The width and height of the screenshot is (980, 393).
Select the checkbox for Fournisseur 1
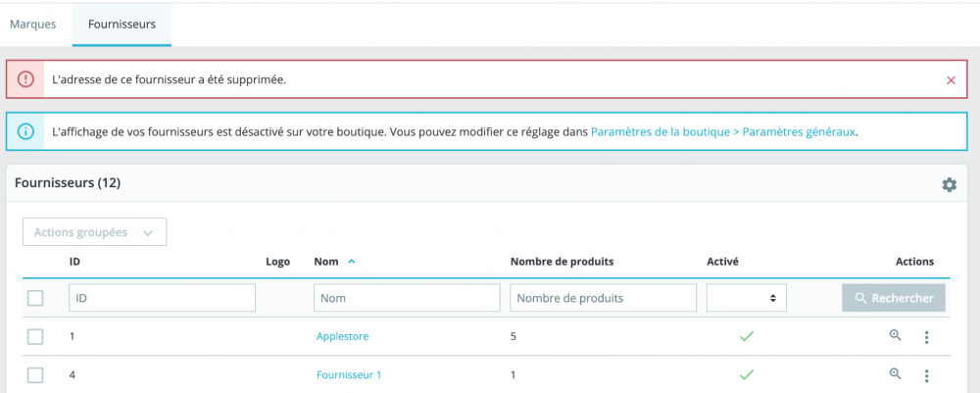pyautogui.click(x=35, y=374)
